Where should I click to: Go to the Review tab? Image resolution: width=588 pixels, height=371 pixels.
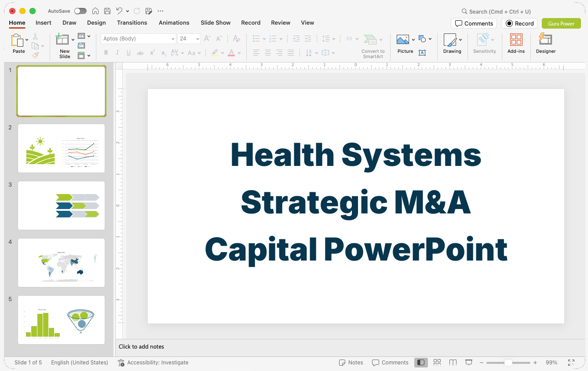[281, 22]
